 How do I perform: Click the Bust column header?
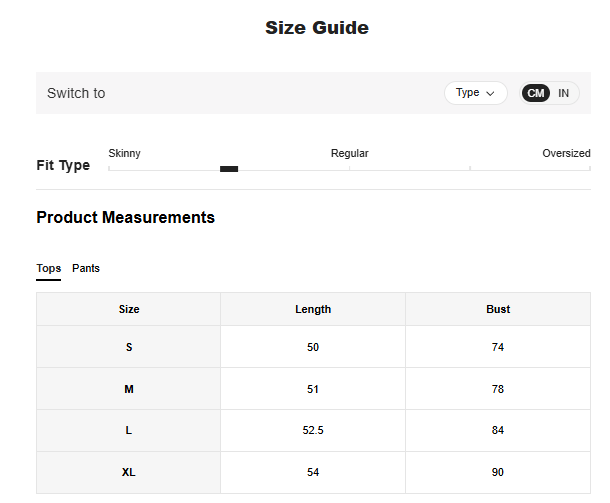tap(498, 309)
